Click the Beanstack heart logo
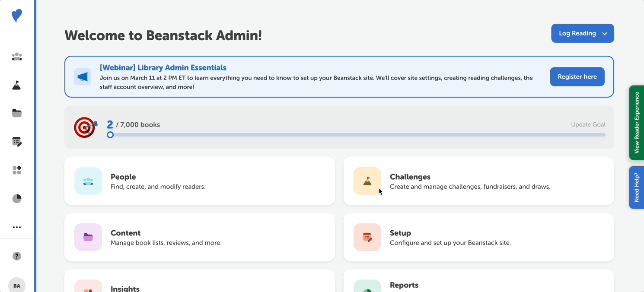The width and height of the screenshot is (644, 292). click(16, 16)
